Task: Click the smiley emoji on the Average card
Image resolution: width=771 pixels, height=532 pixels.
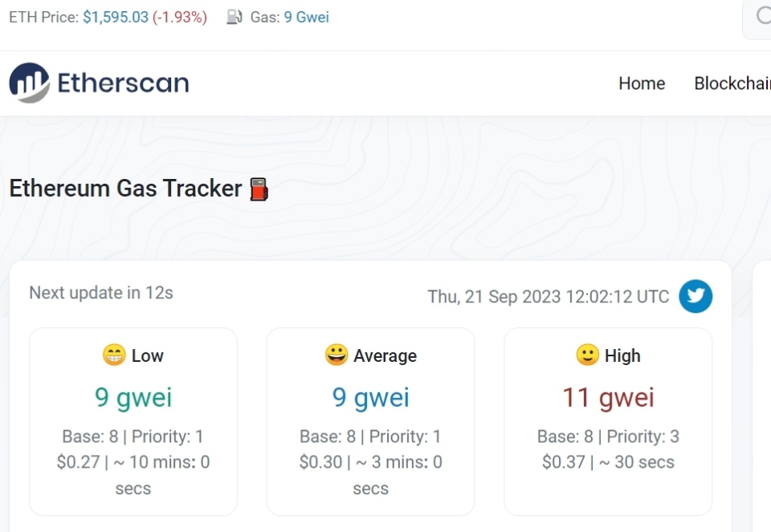Action: coord(337,355)
